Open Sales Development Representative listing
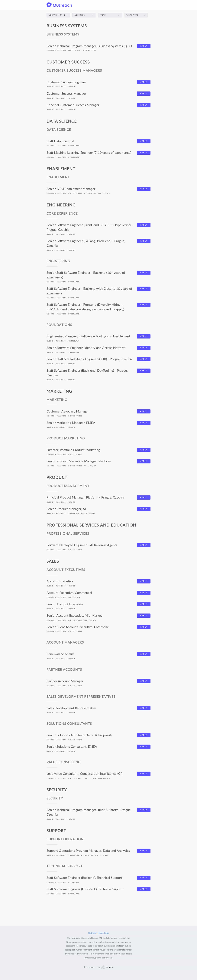The image size is (197, 980). coord(71,708)
